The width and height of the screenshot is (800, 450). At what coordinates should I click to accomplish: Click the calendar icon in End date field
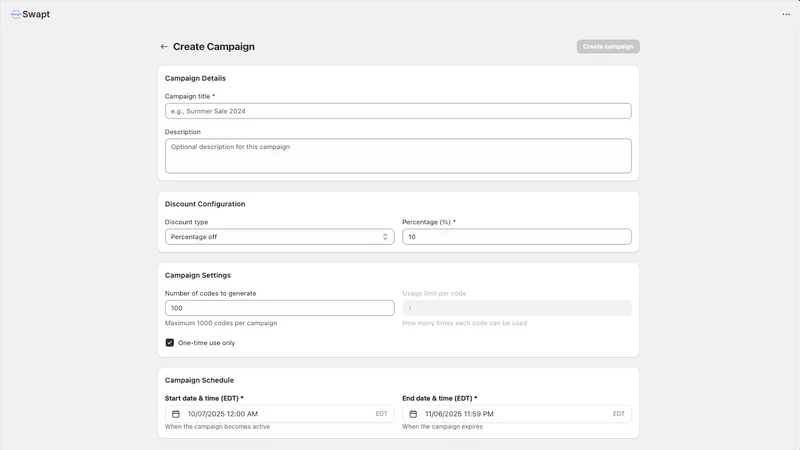coord(413,414)
